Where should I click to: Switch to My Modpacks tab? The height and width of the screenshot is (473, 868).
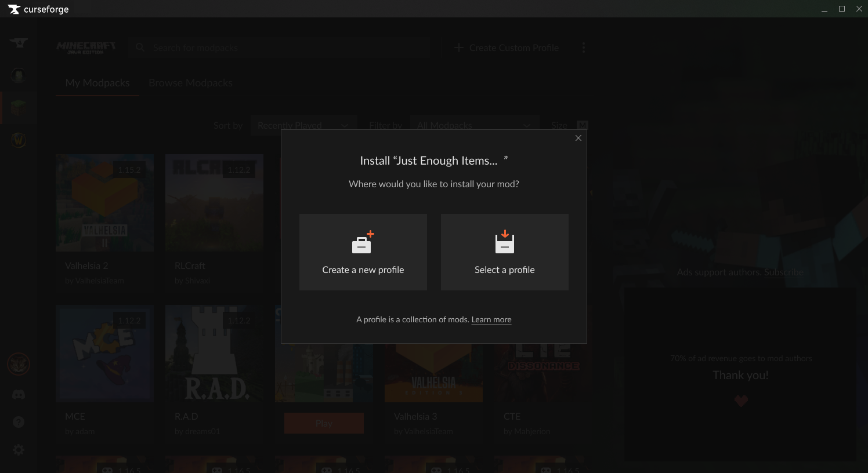click(x=97, y=83)
